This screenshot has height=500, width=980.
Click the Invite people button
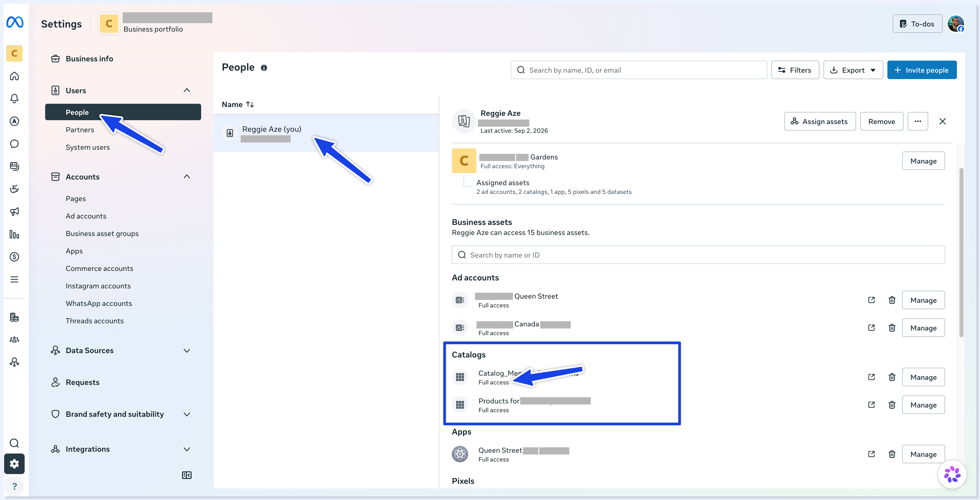click(x=922, y=70)
